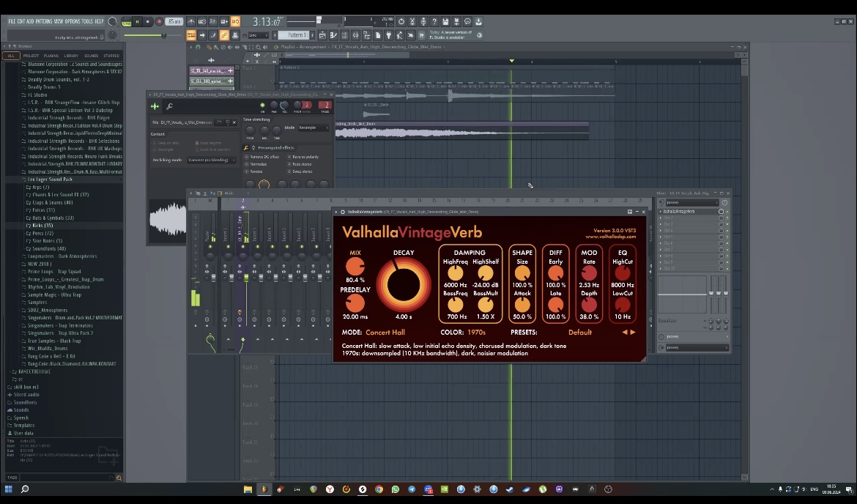
Task: Click the one-click audio recording microphone icon
Action: coord(423,21)
